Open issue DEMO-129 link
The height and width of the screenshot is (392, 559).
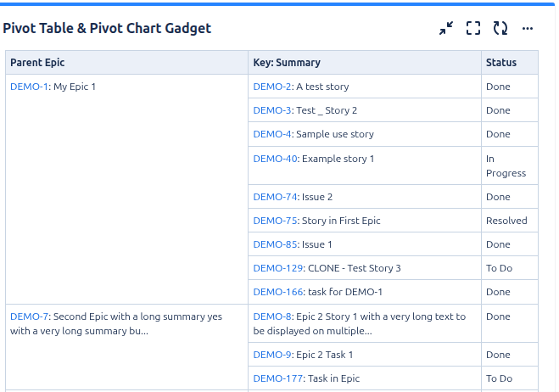[x=277, y=268]
